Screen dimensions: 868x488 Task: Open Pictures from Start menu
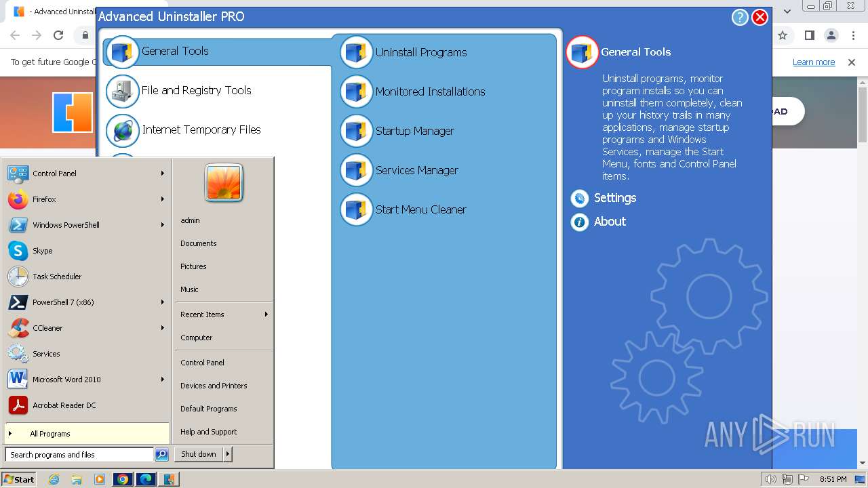tap(193, 266)
